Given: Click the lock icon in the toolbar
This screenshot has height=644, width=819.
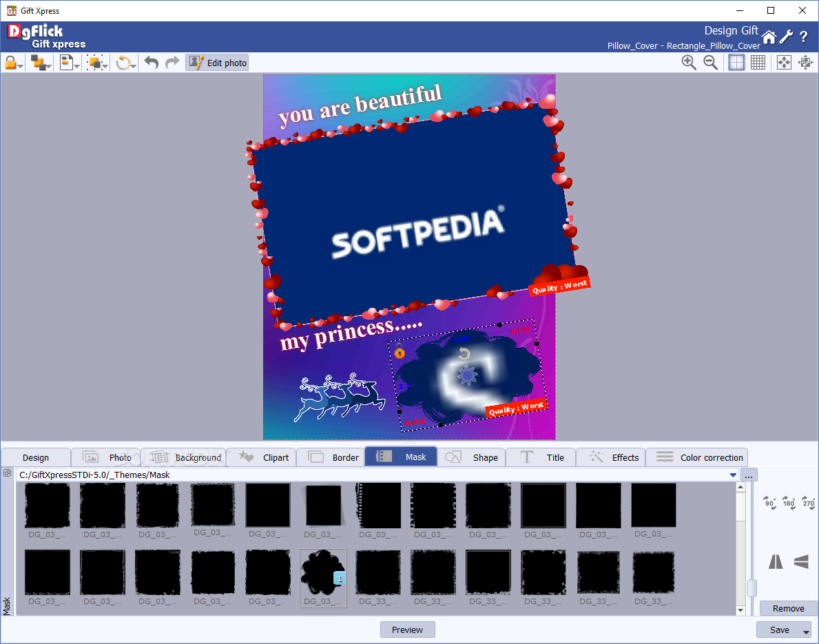Looking at the screenshot, I should coord(10,63).
